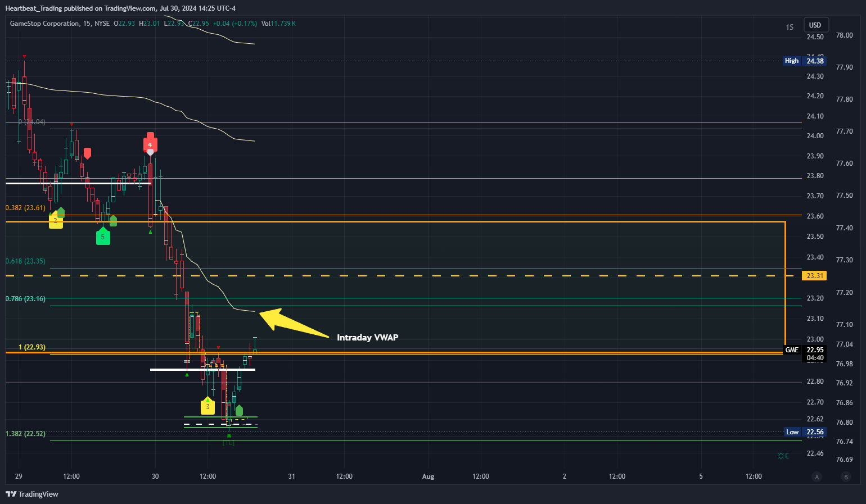Click date 31 on the time axis
Image resolution: width=866 pixels, height=504 pixels.
click(x=291, y=476)
